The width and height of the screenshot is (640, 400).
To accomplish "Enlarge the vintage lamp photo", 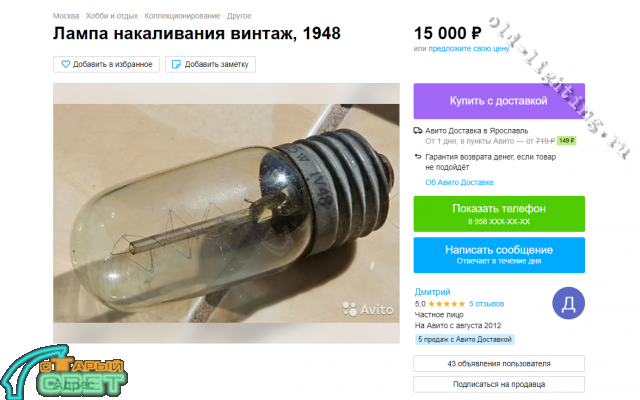I will click(x=226, y=213).
